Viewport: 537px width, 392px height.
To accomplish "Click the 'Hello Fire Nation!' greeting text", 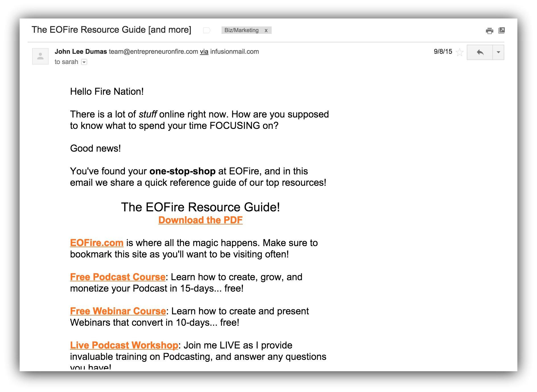I will (107, 91).
